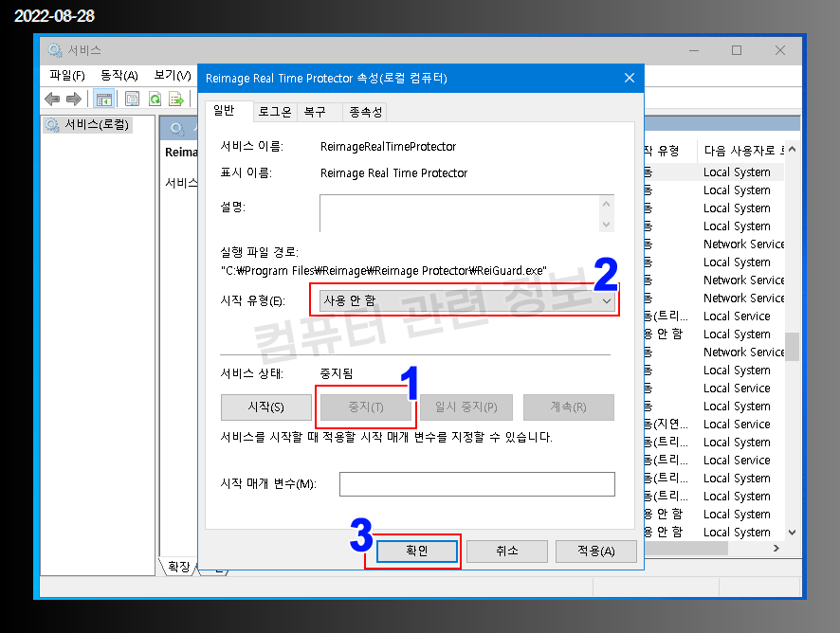Open the 보기(V) menu
This screenshot has width=840, height=633.
point(173,76)
